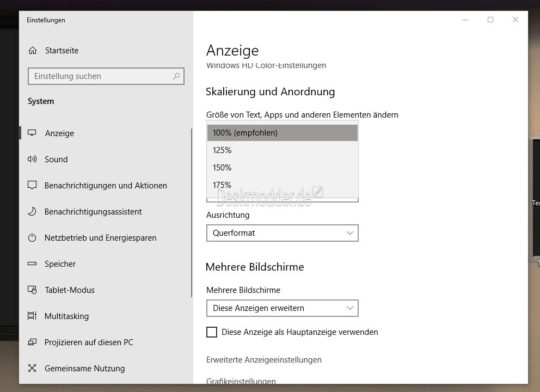Click the Speicher drive icon

[32, 264]
